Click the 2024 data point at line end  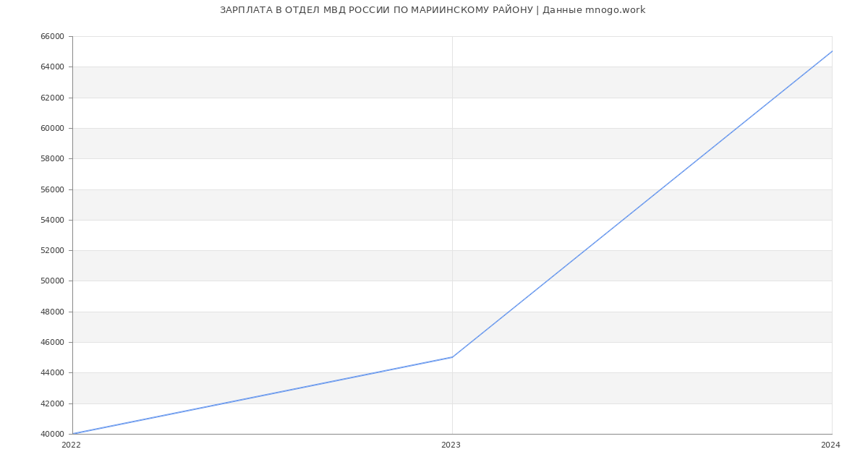tap(831, 52)
